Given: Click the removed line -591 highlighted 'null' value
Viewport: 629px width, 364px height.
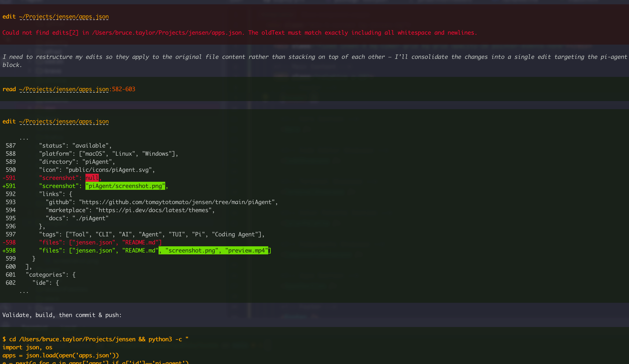Looking at the screenshot, I should point(92,178).
